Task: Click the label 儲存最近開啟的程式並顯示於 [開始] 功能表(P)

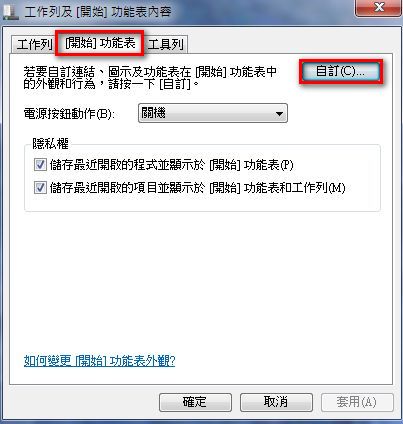Action: [171, 165]
